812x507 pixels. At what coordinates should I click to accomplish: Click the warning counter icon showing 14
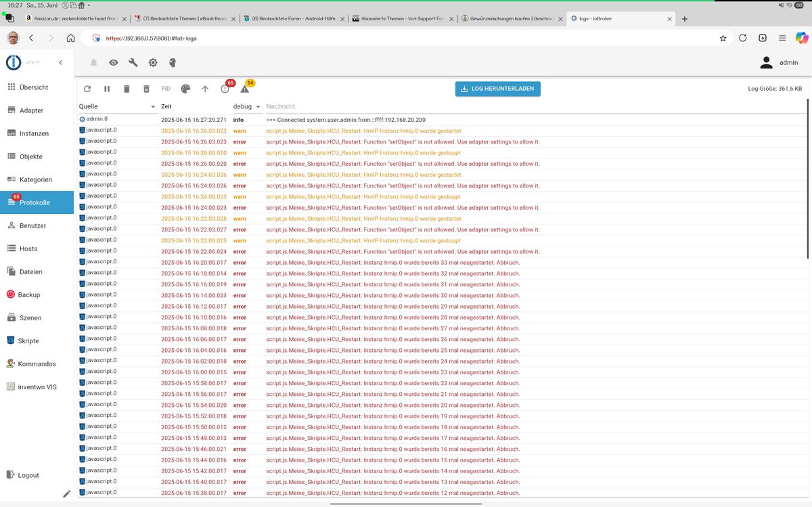click(245, 89)
